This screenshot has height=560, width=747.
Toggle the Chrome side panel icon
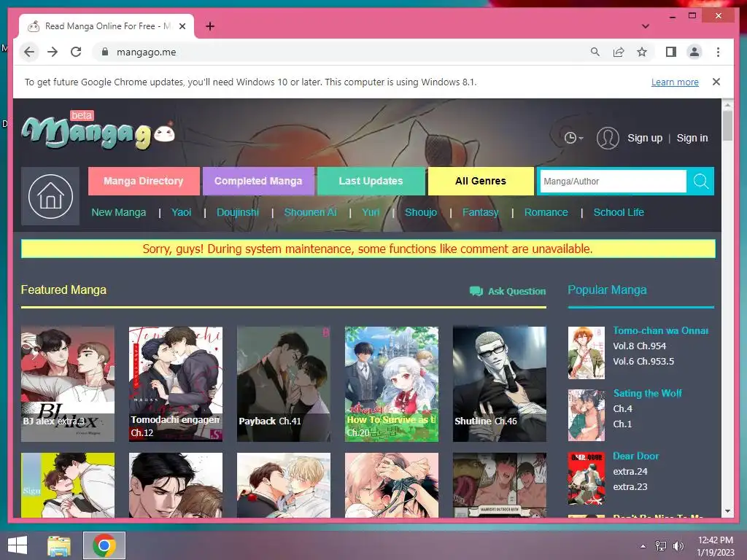tap(671, 52)
